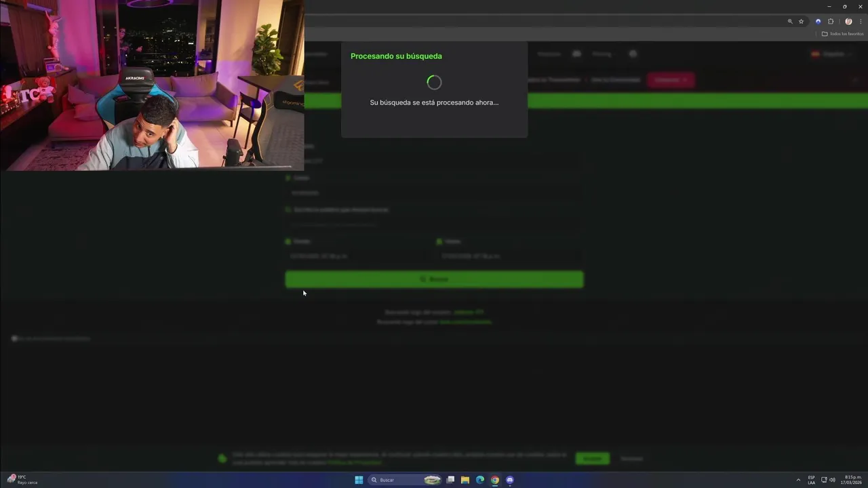Open the 'Todos los favoritos' bookmarks folder
Viewport: 868px width, 488px height.
click(843, 34)
